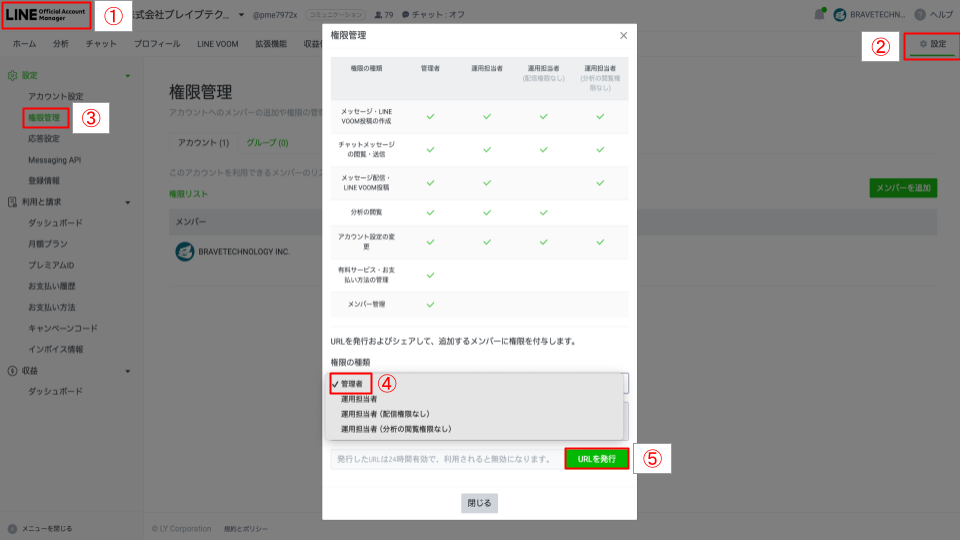Open 月額プラン in sidebar
Viewport: 960px width, 540px height.
(48, 244)
